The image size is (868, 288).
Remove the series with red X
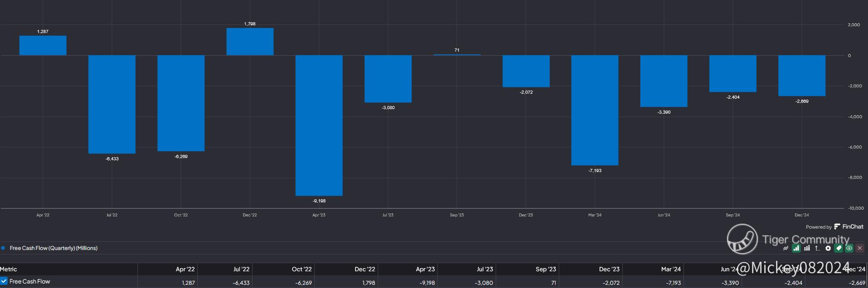859,248
